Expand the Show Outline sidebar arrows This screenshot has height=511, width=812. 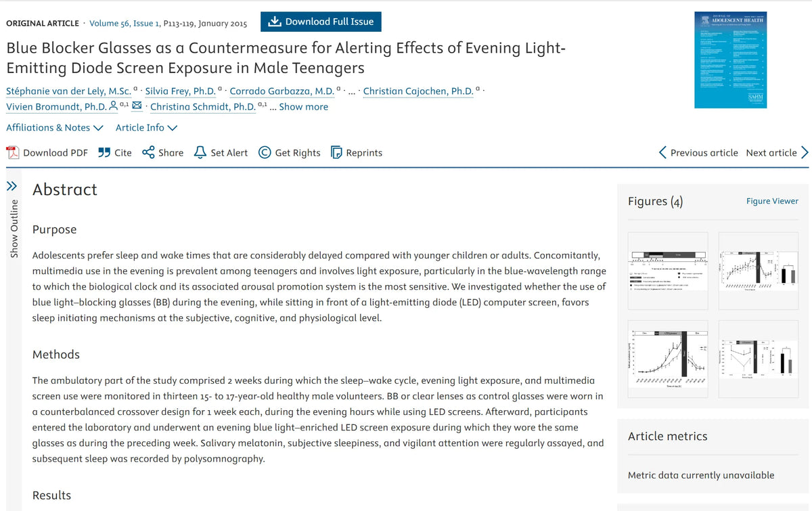coord(12,186)
